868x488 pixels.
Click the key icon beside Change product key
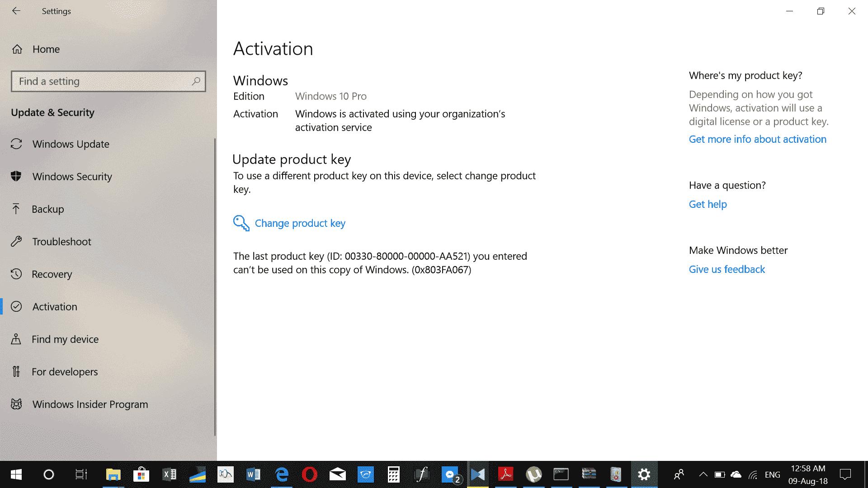(241, 223)
